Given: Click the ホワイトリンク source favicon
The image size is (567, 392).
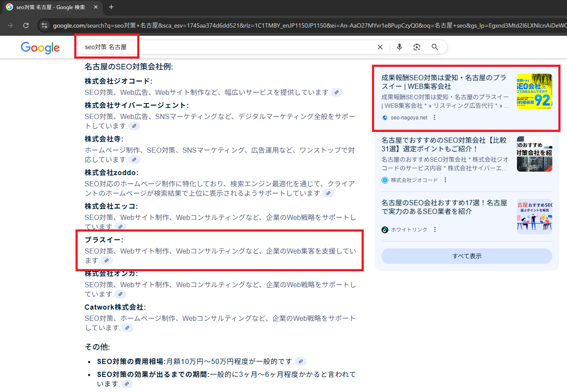Looking at the screenshot, I should 385,229.
